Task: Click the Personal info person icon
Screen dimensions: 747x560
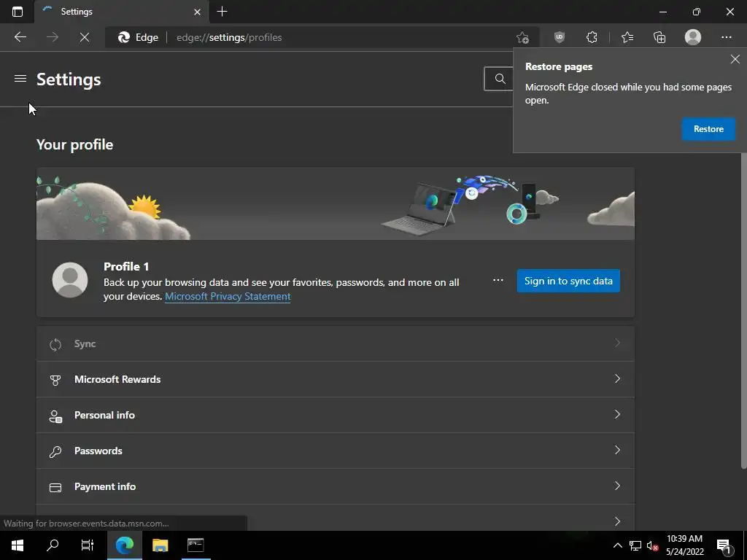Action: (x=55, y=416)
